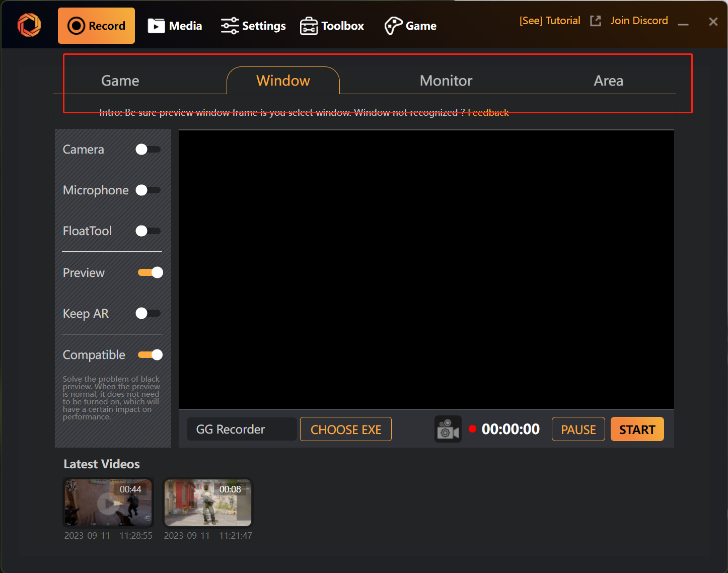Image resolution: width=728 pixels, height=573 pixels.
Task: Open the Join Discord link
Action: coord(639,21)
